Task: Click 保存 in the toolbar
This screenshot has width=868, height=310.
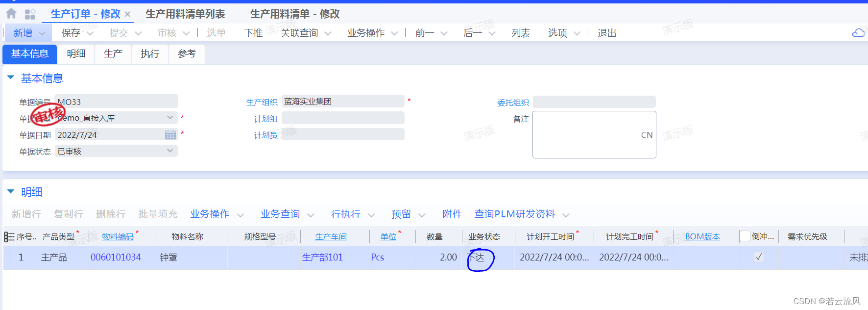Action: 71,33
